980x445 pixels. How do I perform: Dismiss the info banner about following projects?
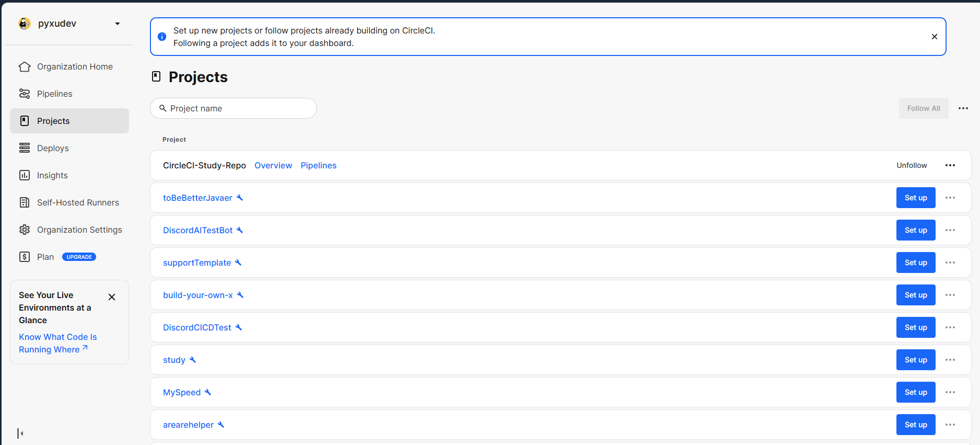click(935, 37)
